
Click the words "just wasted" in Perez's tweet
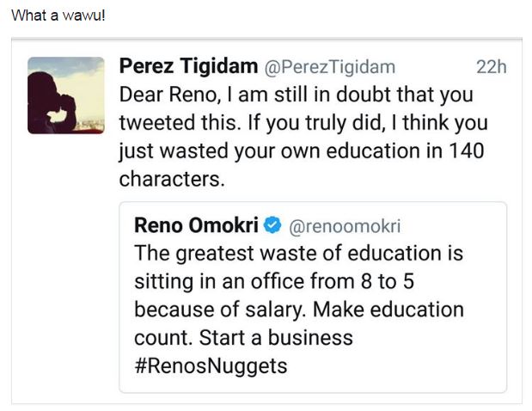coord(174,151)
